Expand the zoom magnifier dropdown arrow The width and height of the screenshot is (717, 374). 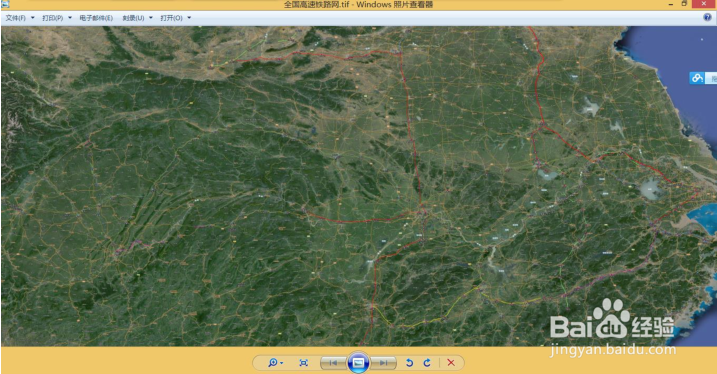(x=282, y=363)
